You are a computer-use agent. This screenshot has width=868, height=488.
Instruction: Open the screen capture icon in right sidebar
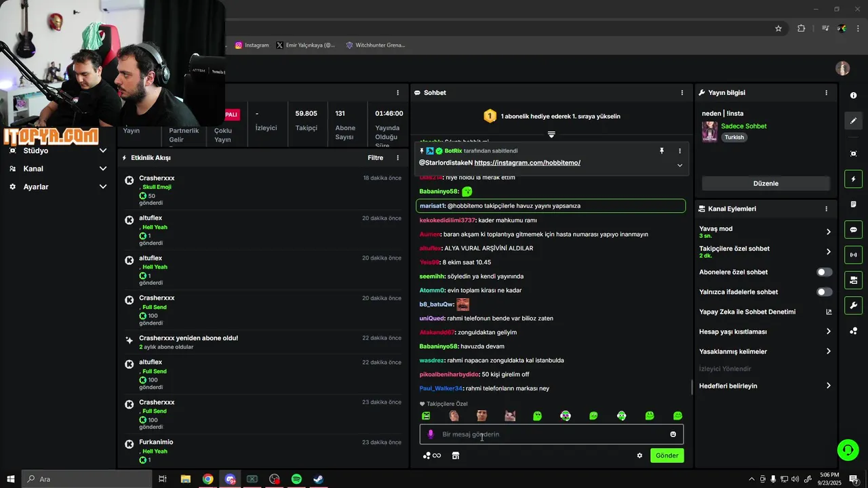(x=853, y=154)
